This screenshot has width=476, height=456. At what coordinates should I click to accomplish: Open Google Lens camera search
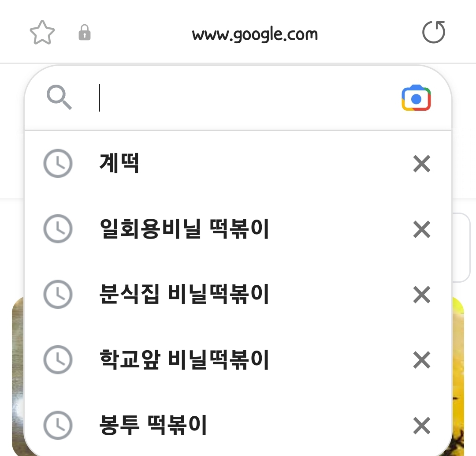click(416, 98)
